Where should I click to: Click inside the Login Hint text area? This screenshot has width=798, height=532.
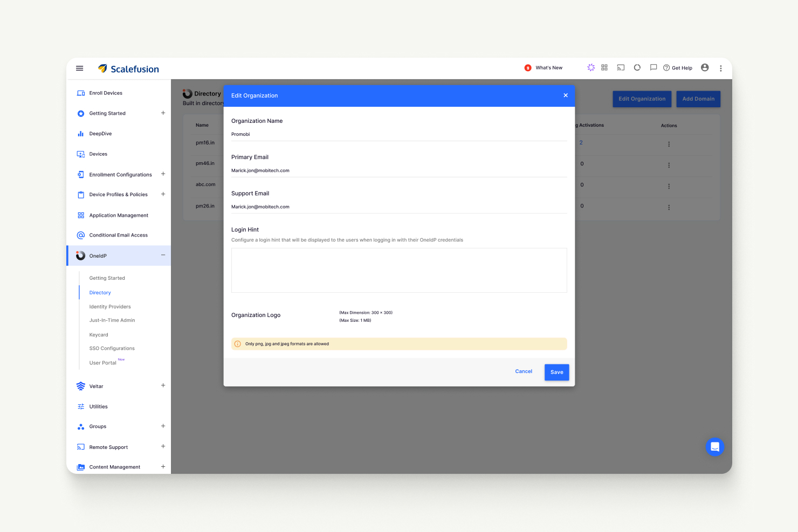(398, 270)
